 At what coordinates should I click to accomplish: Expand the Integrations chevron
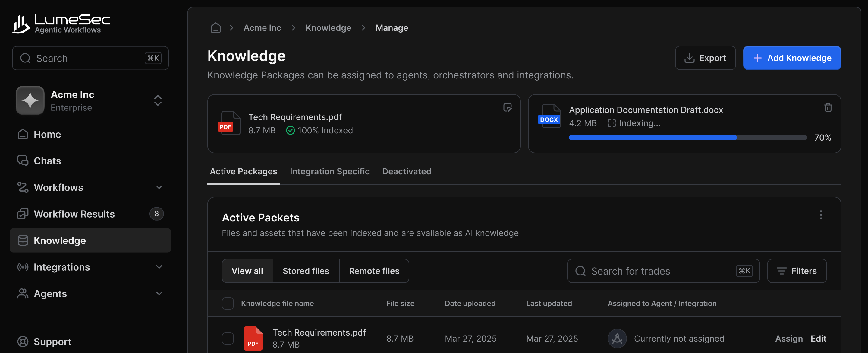[x=159, y=267]
